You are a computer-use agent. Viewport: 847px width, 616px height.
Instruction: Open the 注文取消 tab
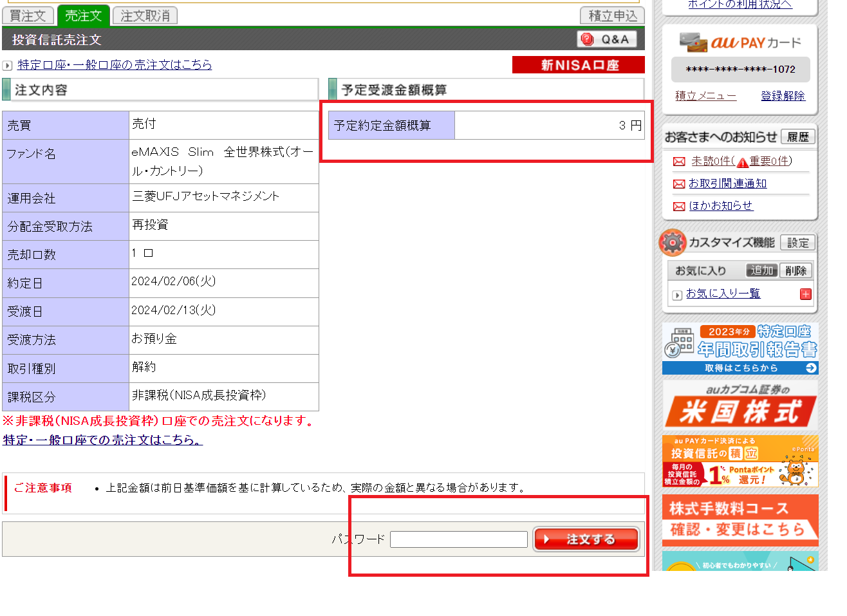point(145,15)
